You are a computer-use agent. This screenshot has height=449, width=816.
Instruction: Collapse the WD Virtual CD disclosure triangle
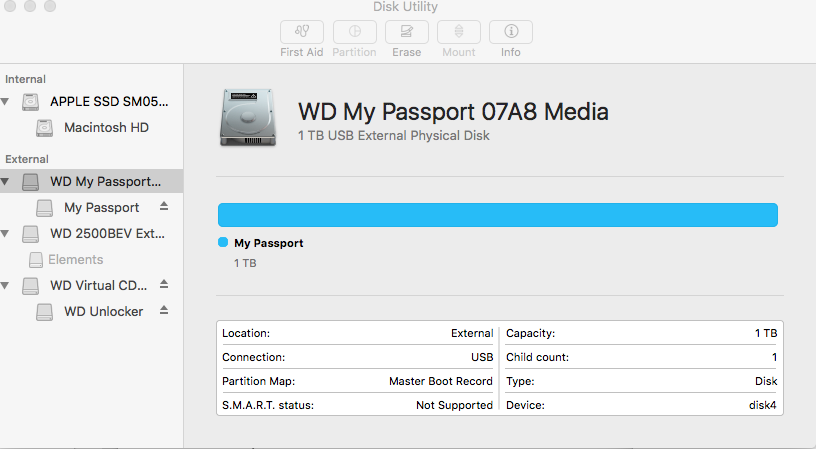click(x=7, y=286)
